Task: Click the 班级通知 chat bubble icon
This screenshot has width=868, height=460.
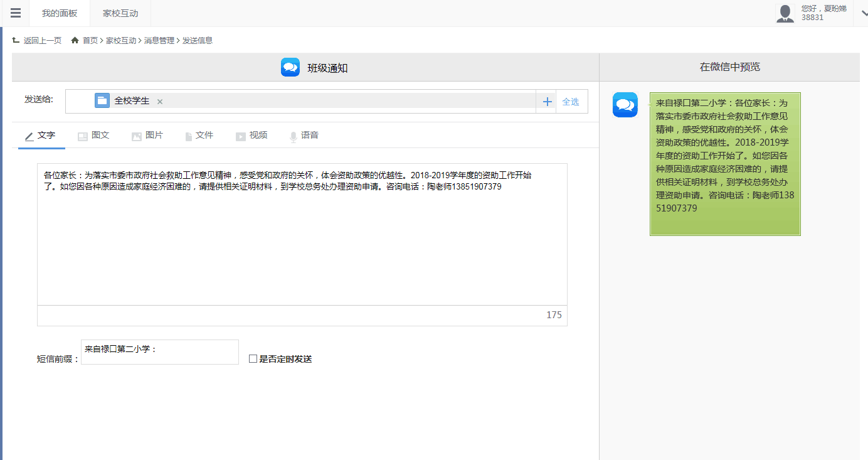Action: click(290, 67)
